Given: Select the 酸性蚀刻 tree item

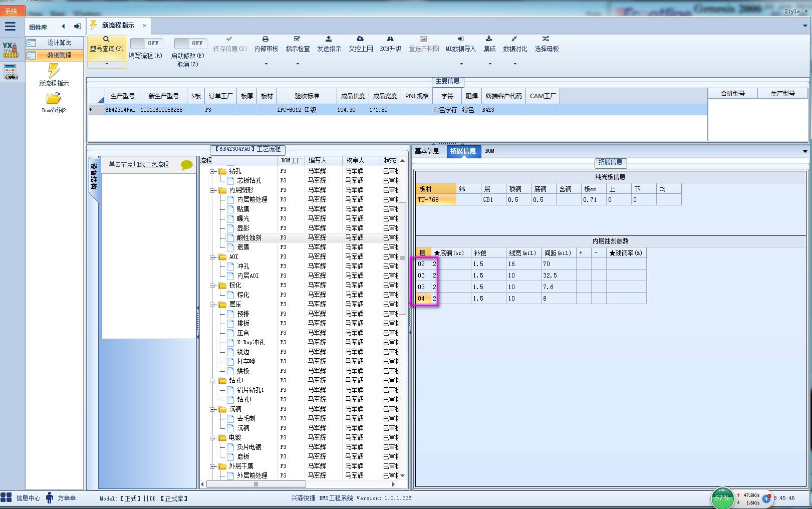Looking at the screenshot, I should tap(249, 238).
